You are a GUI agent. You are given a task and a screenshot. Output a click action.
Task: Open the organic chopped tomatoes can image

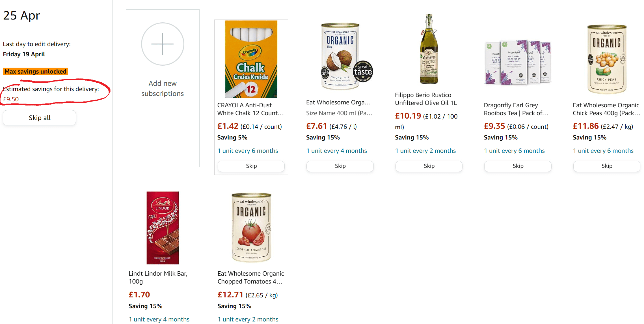(x=251, y=228)
